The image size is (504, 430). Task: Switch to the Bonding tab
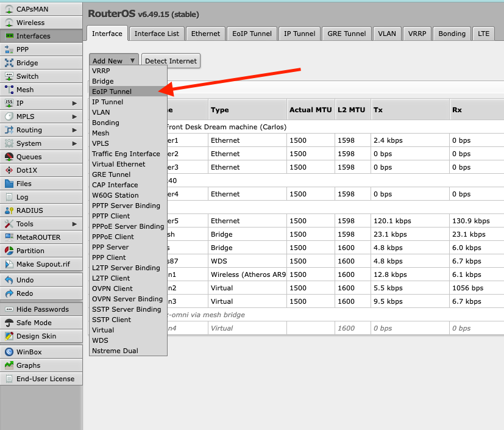point(452,34)
